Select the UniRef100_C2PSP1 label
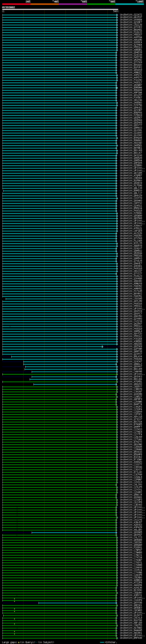 [131, 414]
